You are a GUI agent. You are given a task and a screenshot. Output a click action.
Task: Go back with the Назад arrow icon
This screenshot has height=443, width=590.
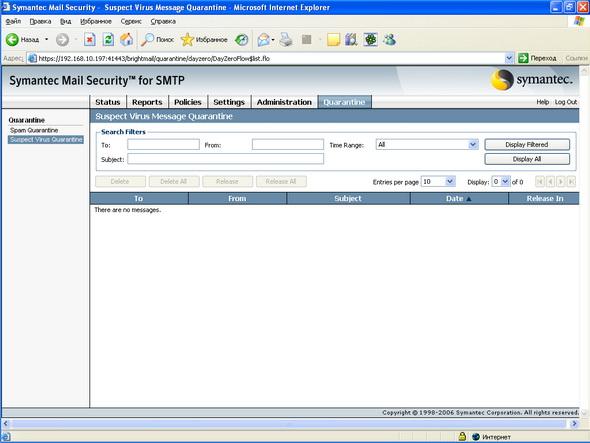click(x=12, y=40)
